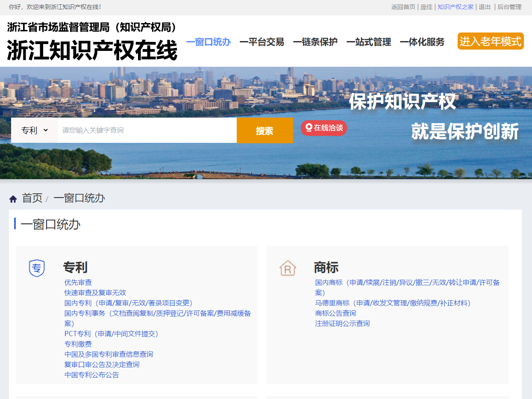Screen dimensions: 532x399
Task: Click the trademark house icon
Action: point(288,268)
